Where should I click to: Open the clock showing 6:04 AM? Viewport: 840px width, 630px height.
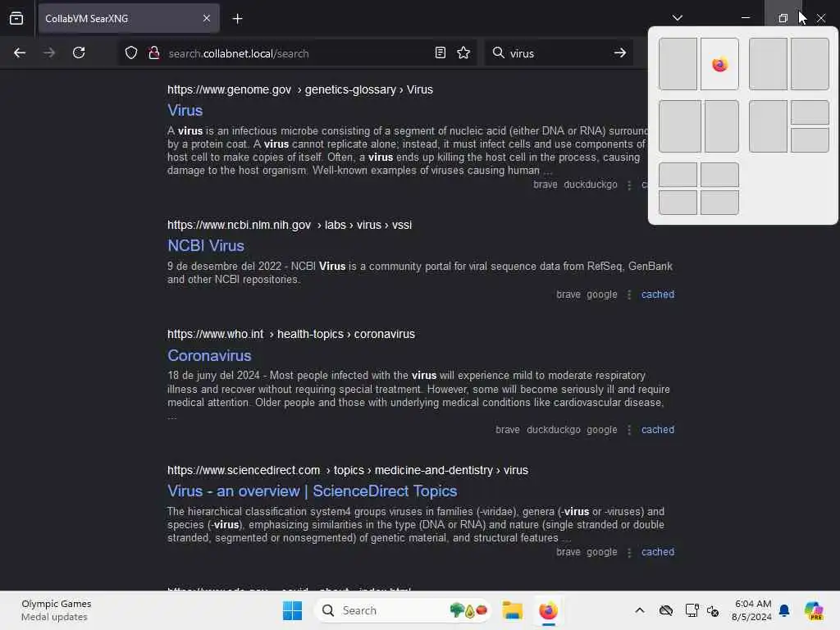tap(752, 610)
